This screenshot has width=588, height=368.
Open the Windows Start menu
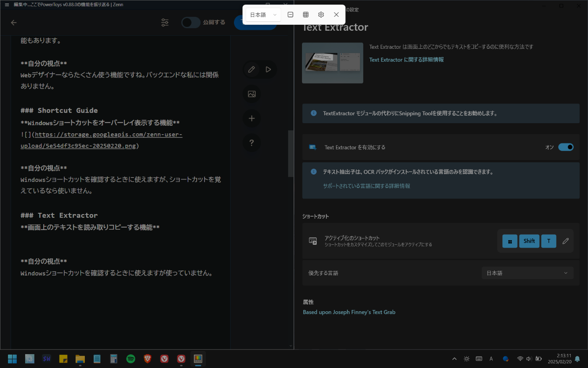tap(13, 359)
